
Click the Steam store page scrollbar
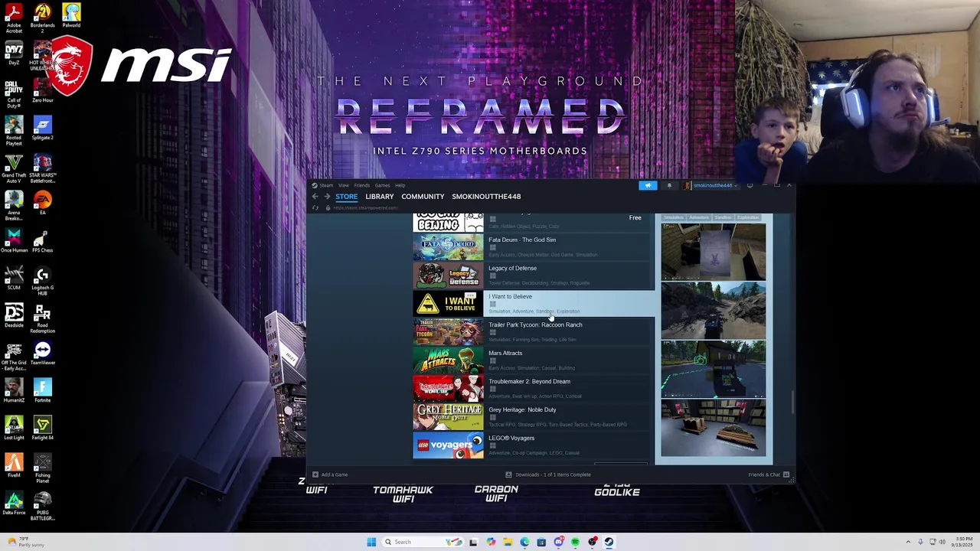[792, 403]
